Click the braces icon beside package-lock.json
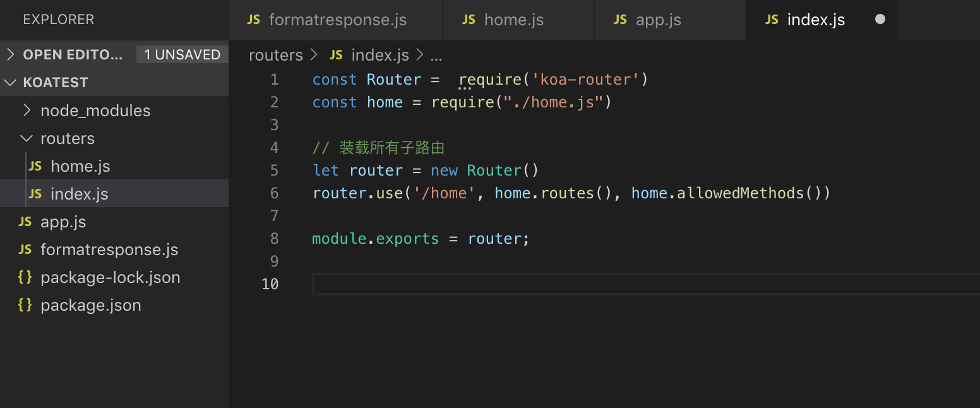980x408 pixels. click(x=25, y=277)
